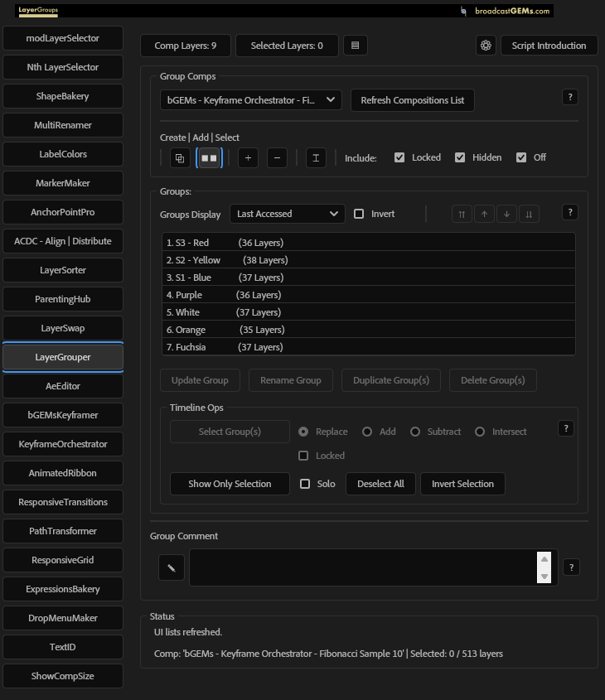Open the Nth LayerSelector script
The image size is (605, 700).
(63, 67)
